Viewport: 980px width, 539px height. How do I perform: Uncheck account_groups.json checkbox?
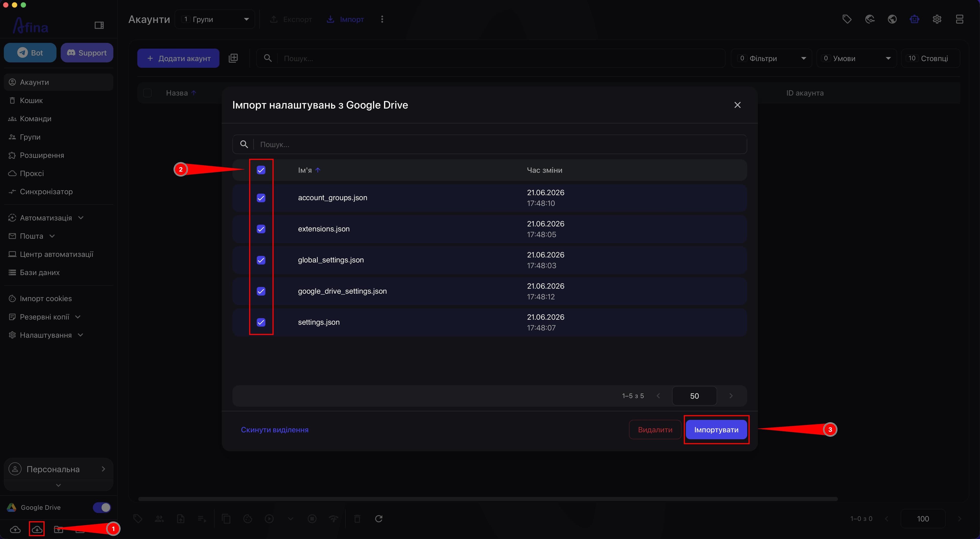[261, 198]
